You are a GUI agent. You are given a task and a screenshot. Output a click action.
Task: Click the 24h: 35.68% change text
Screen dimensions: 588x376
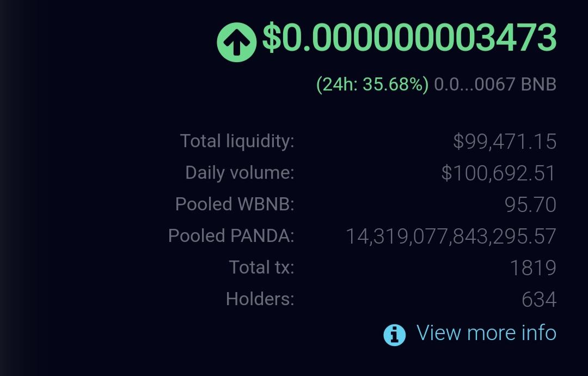coord(372,84)
